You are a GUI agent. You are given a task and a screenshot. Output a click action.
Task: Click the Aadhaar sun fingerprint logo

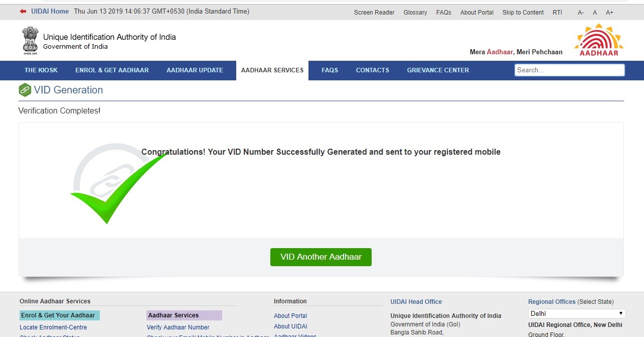[599, 40]
